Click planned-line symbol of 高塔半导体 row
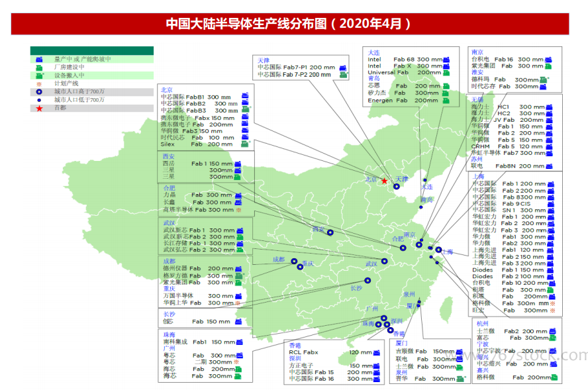This screenshot has width=588, height=390. click(x=238, y=210)
